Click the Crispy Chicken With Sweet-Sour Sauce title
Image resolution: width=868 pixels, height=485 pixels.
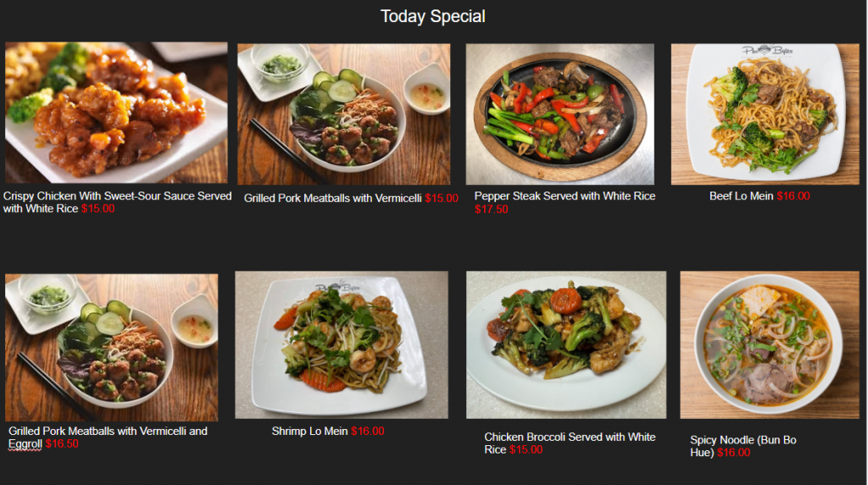click(117, 202)
